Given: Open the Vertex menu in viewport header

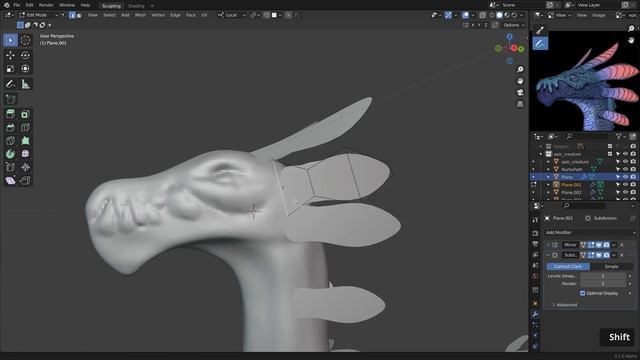Looking at the screenshot, I should tap(158, 15).
